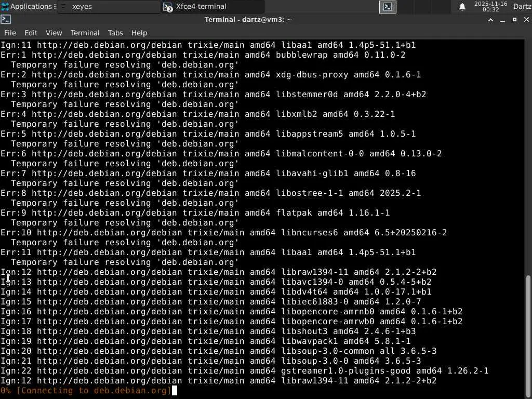Click the Ign:16 libopencore-amrnb0 line
The image size is (532, 399).
[x=231, y=312]
